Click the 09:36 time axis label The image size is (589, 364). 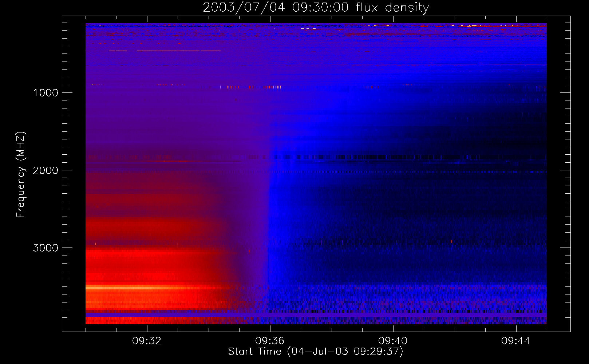pos(270,341)
